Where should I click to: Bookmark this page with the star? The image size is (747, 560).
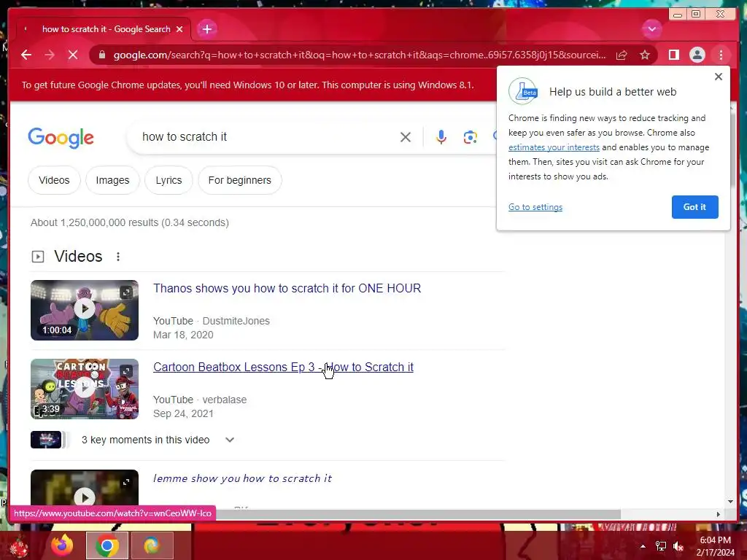645,55
